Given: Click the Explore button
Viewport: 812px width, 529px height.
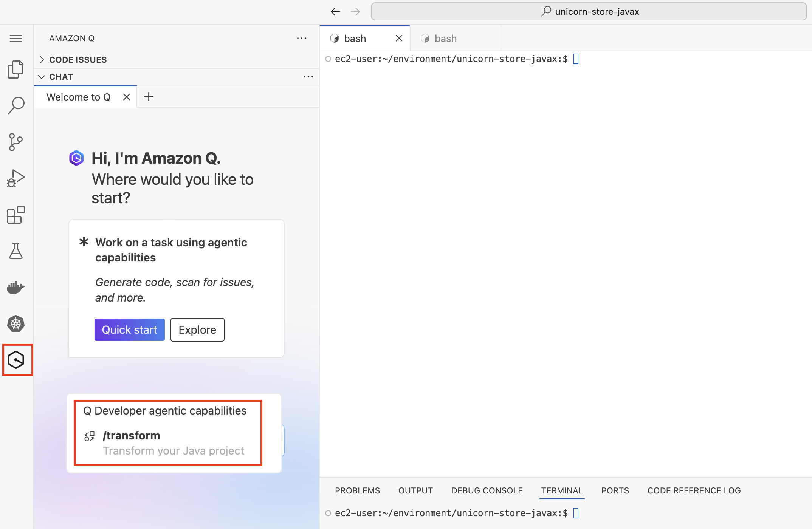Looking at the screenshot, I should click(x=197, y=330).
